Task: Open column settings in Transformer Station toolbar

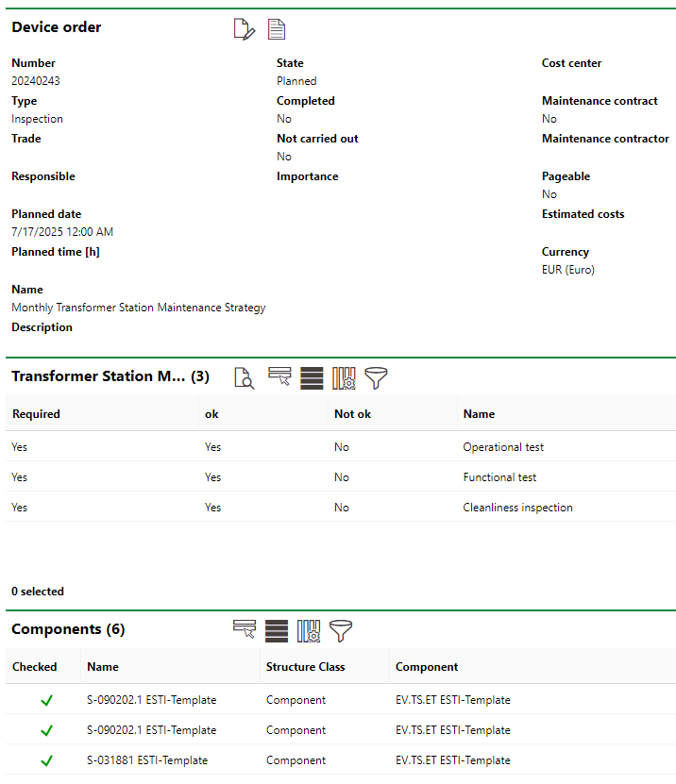Action: click(x=344, y=378)
